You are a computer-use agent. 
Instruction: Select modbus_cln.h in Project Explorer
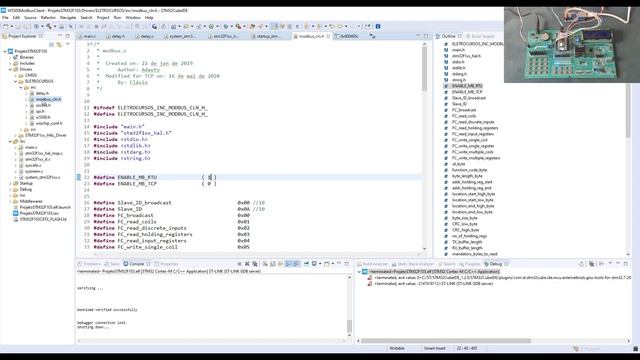48,99
